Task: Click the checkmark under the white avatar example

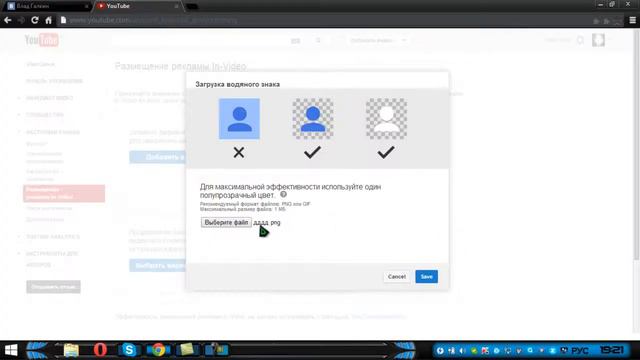Action: coord(386,152)
